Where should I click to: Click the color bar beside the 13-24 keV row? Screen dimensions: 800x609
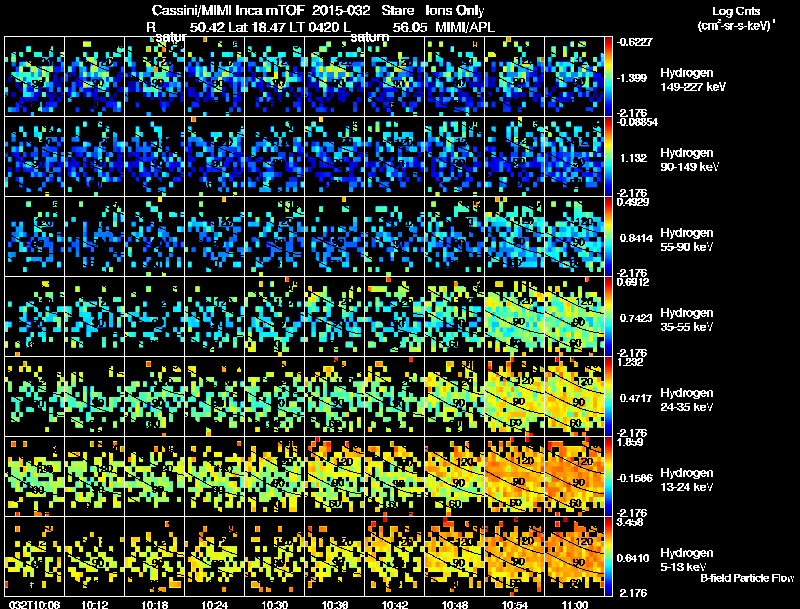[x=609, y=476]
